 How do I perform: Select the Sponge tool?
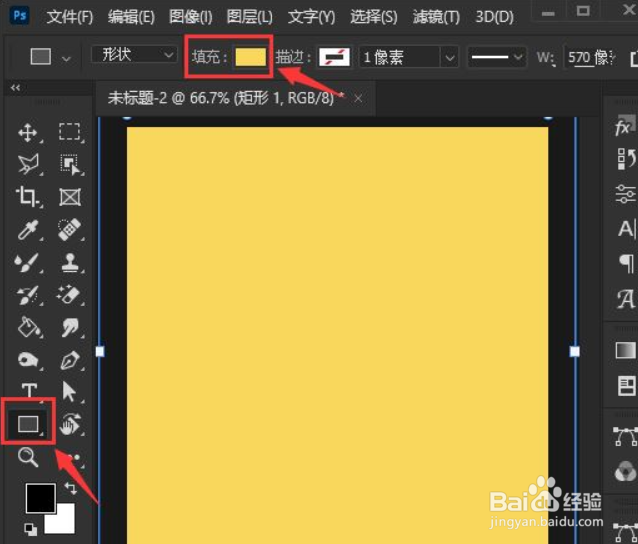click(x=28, y=360)
